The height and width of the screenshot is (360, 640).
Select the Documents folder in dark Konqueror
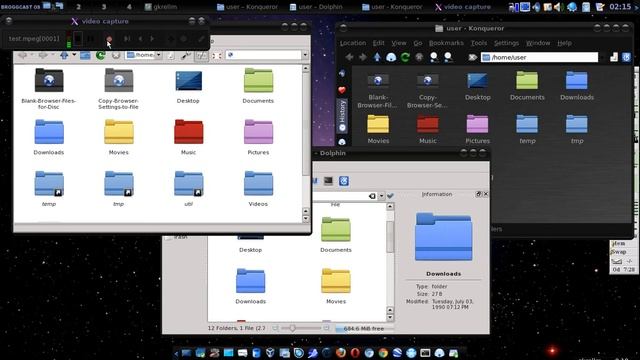[x=527, y=86]
